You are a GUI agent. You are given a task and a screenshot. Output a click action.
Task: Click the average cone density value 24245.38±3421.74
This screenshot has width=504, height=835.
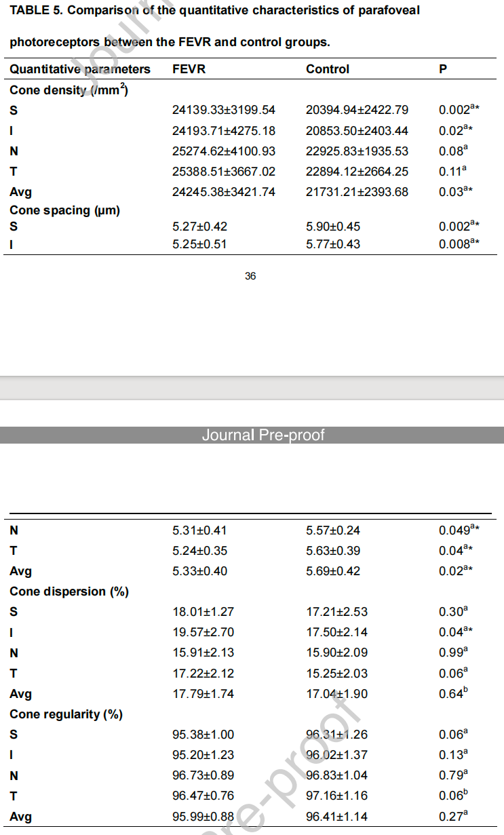(224, 192)
